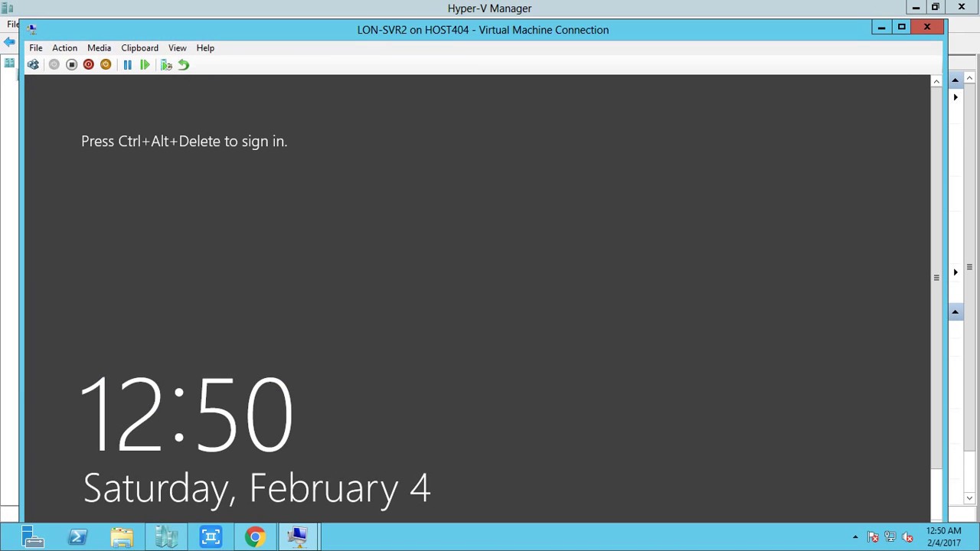Viewport: 980px width, 551px height.
Task: Click the VM Connection title bar icon
Action: (x=31, y=29)
